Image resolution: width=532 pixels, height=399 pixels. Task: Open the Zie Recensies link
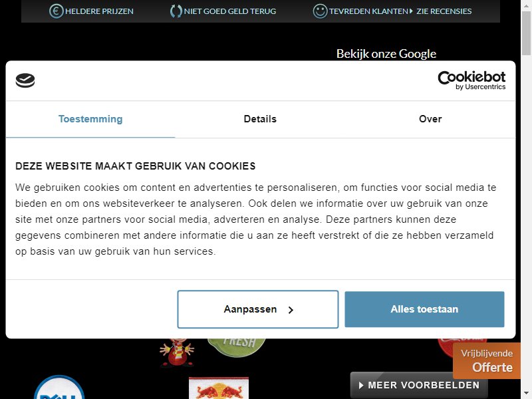tap(444, 11)
